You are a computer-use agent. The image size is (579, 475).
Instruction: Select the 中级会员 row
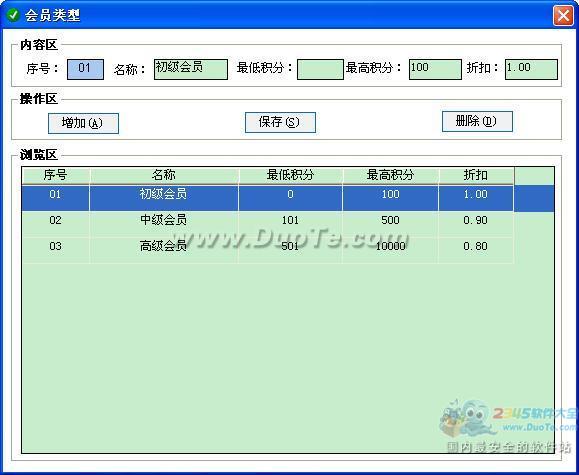click(288, 224)
